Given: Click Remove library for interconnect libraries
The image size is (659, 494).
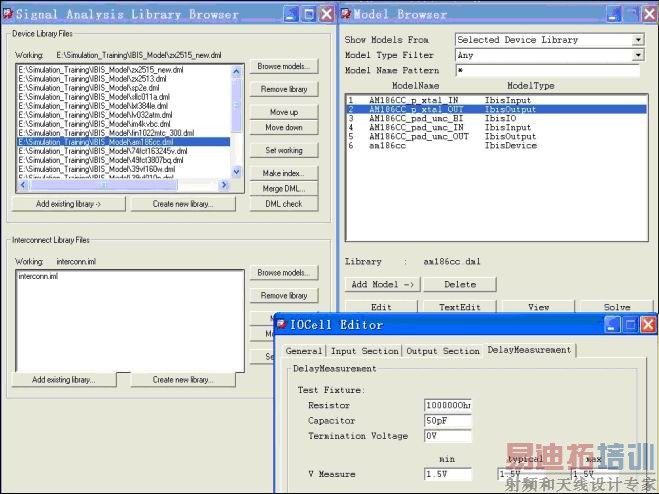Looking at the screenshot, I should click(284, 296).
